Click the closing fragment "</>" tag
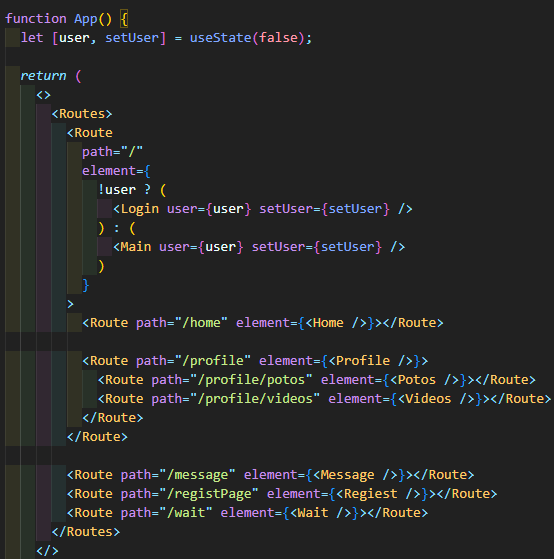The width and height of the screenshot is (554, 559). point(47,550)
